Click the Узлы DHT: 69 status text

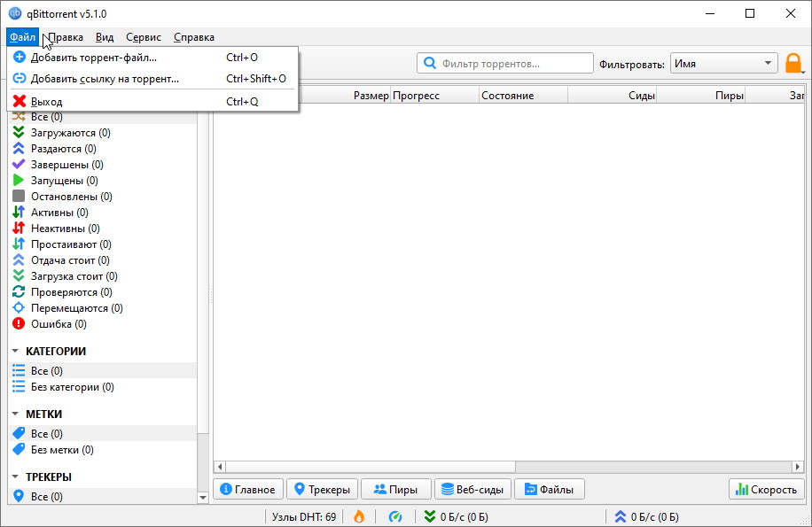coord(304,516)
